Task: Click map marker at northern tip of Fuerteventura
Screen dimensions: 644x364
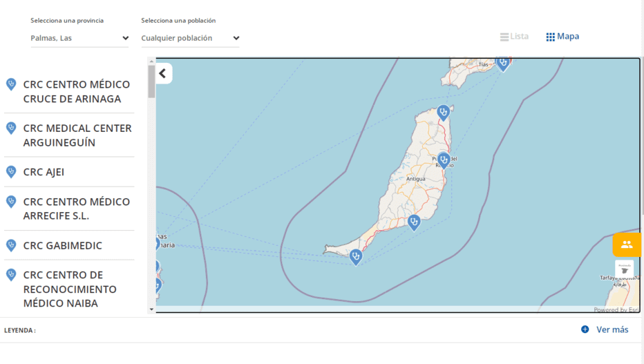Action: (443, 113)
